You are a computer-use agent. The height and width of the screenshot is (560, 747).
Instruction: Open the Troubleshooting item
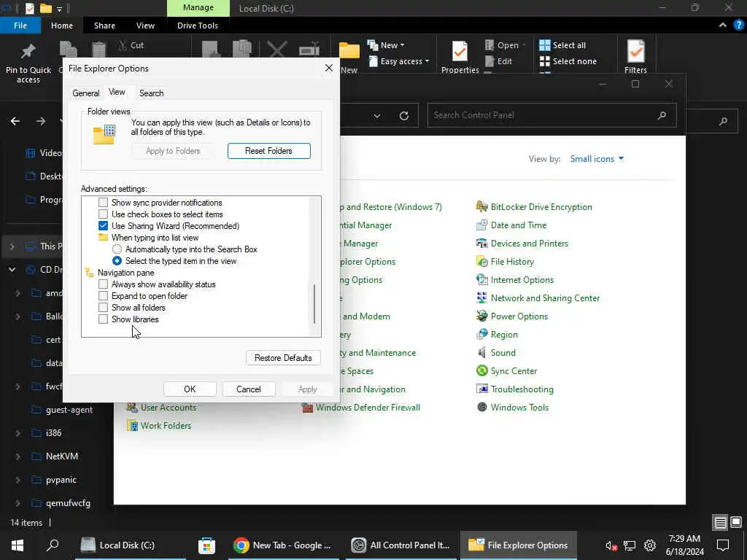515,389
